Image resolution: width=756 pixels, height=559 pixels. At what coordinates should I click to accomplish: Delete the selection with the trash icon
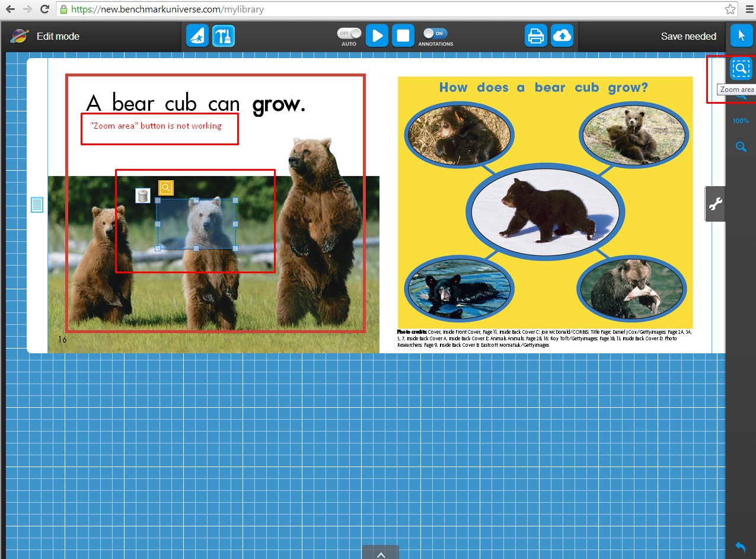coord(143,196)
